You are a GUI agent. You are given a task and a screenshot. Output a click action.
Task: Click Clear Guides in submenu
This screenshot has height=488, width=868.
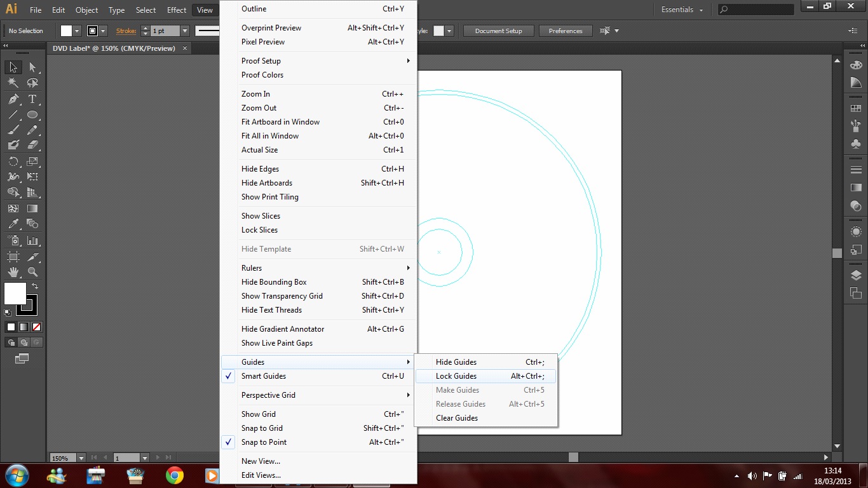486,418
